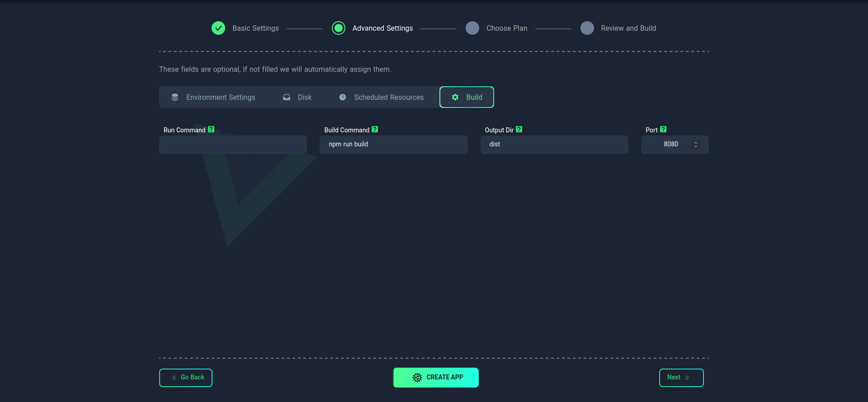Click the Build Command help icon
The image size is (868, 402).
click(x=375, y=129)
